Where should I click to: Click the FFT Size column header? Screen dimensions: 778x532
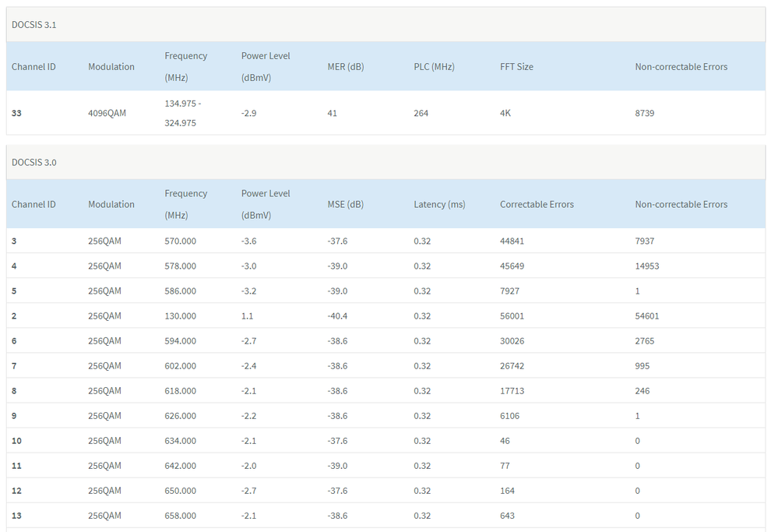[x=516, y=67]
